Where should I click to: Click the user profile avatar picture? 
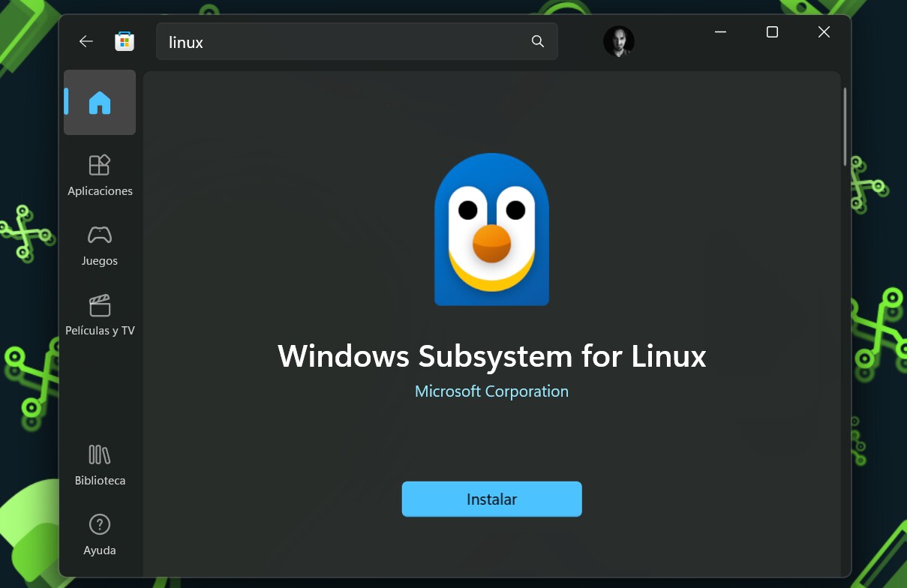pyautogui.click(x=619, y=41)
